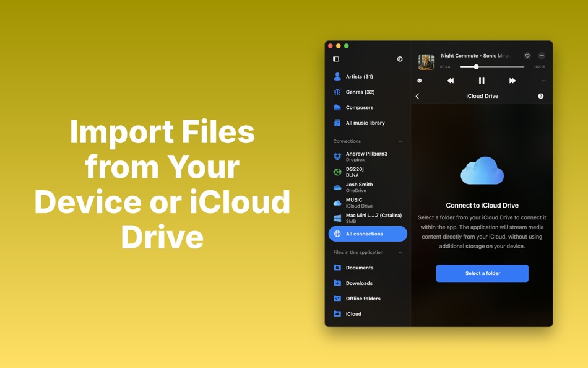Close the window with red button
This screenshot has height=368, width=588.
(x=331, y=46)
